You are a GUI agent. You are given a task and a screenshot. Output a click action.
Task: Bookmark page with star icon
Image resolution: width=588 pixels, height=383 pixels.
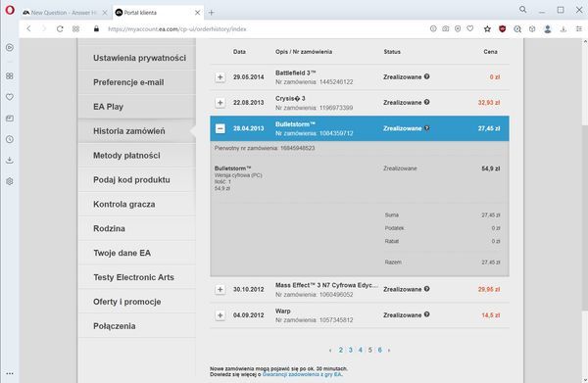tap(487, 28)
